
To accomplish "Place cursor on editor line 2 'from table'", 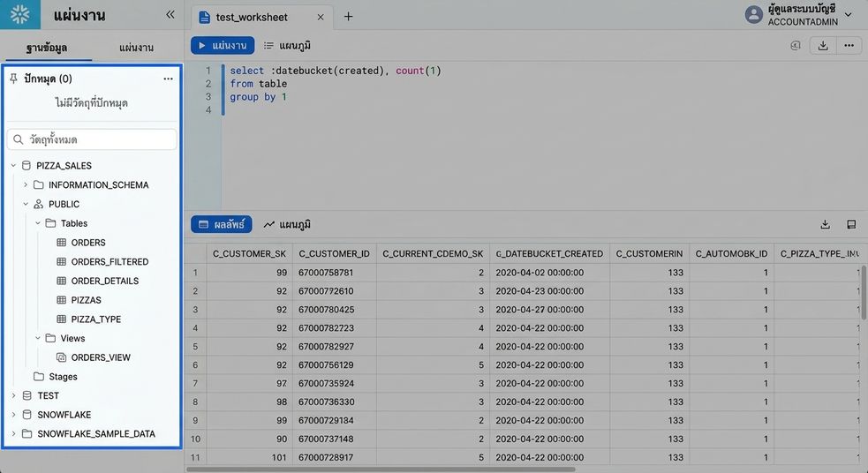I will click(x=259, y=84).
